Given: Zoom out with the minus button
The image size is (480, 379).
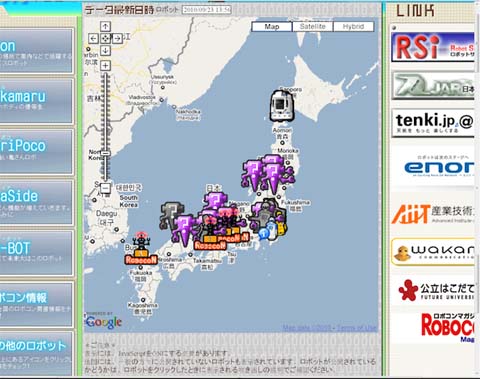Looking at the screenshot, I should (105, 188).
